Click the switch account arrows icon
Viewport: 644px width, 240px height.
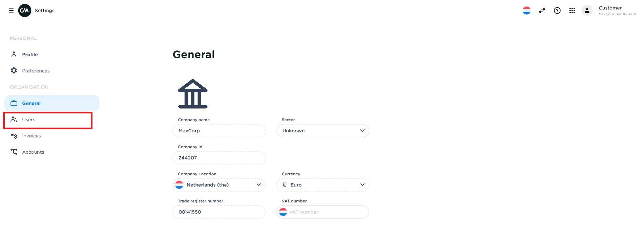point(542,10)
